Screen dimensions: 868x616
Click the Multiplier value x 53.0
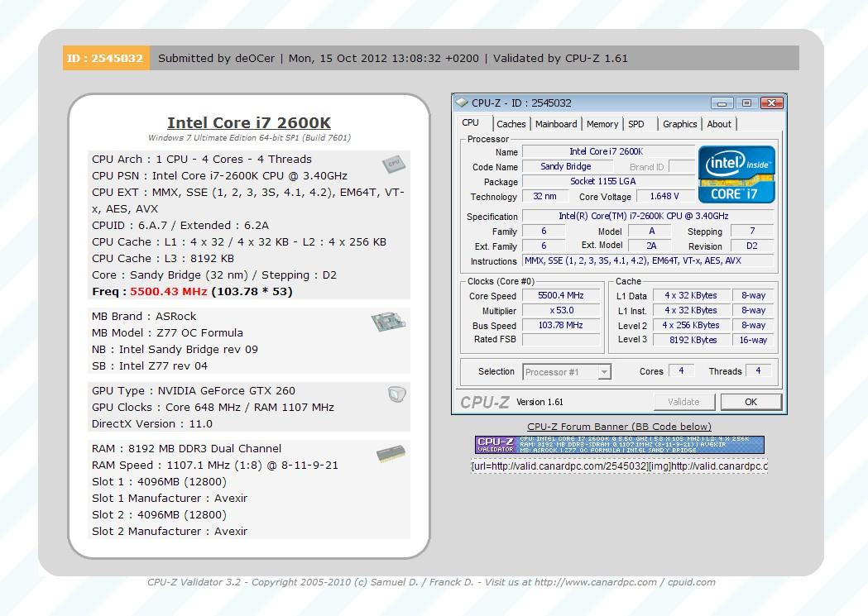coord(561,311)
